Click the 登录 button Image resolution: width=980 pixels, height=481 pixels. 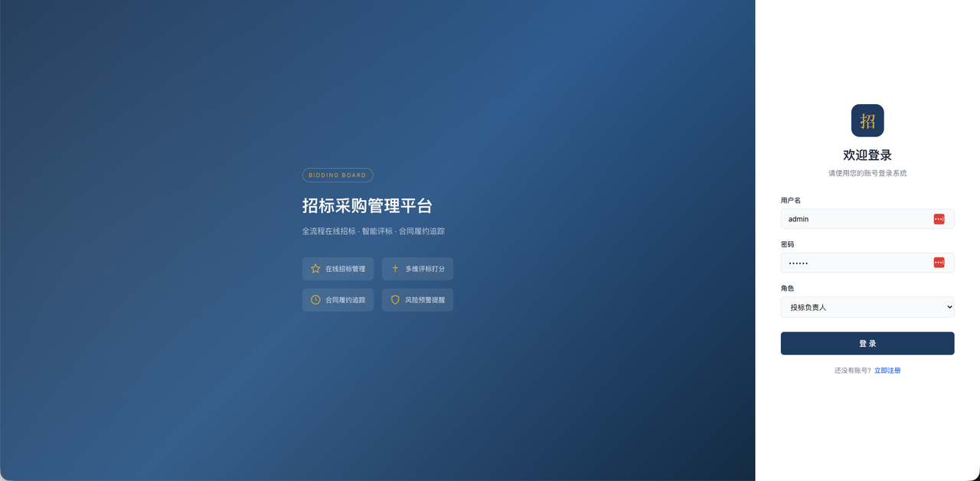[x=867, y=343]
